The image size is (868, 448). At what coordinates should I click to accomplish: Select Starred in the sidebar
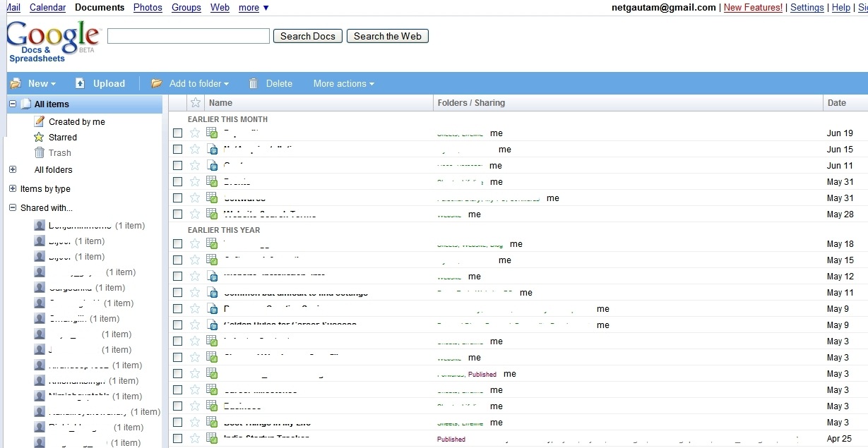(63, 137)
